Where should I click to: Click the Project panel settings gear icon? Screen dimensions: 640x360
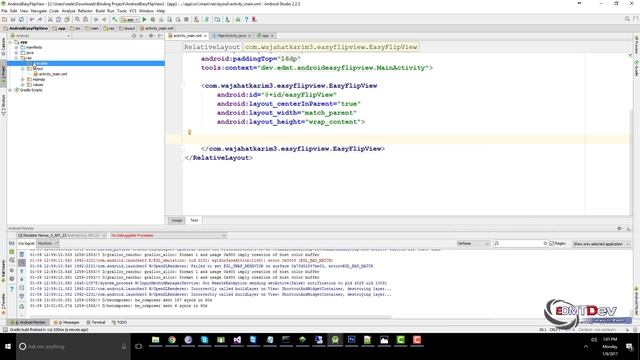pyautogui.click(x=151, y=36)
